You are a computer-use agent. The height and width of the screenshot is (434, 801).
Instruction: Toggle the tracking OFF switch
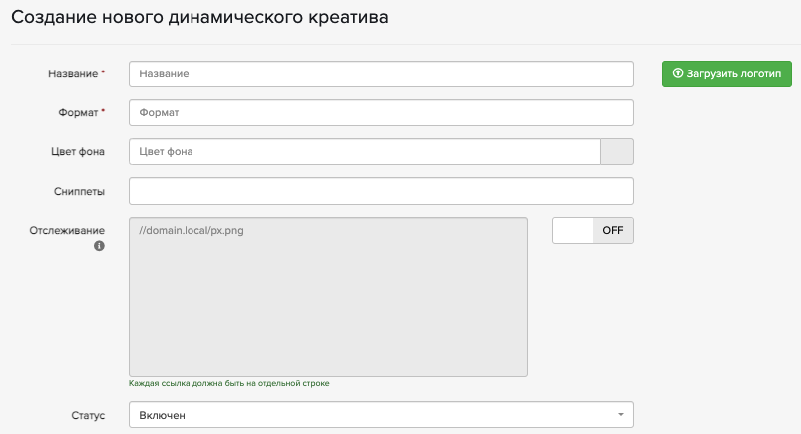[x=592, y=230]
